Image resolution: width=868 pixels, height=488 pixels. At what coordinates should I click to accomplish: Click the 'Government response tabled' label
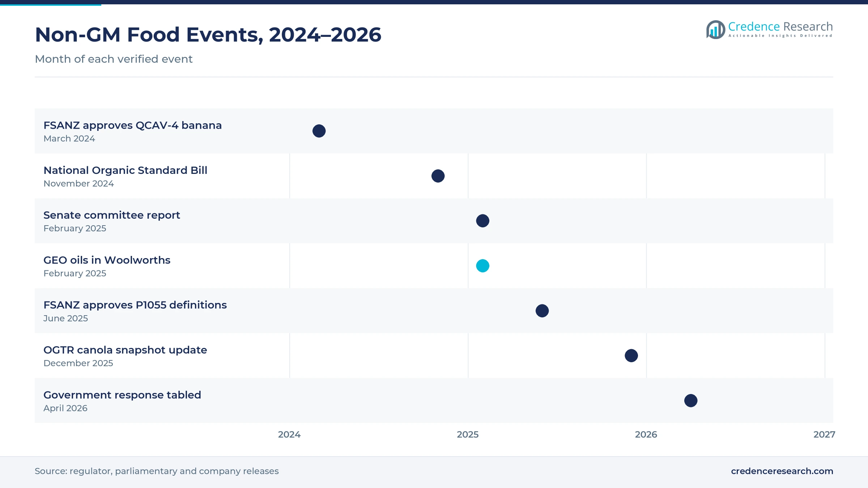122,395
